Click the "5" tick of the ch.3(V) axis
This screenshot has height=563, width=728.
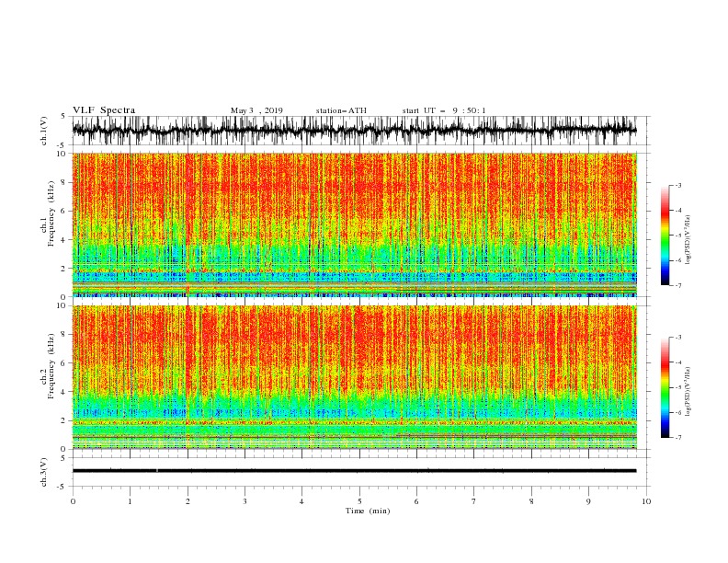coord(64,458)
